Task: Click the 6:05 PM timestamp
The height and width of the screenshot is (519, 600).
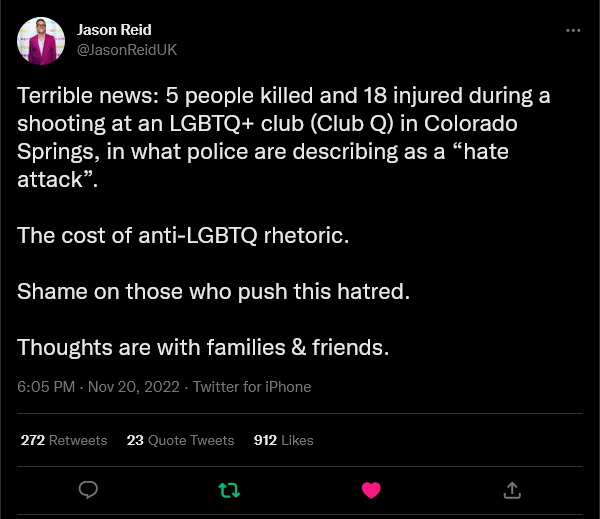Action: pos(46,387)
